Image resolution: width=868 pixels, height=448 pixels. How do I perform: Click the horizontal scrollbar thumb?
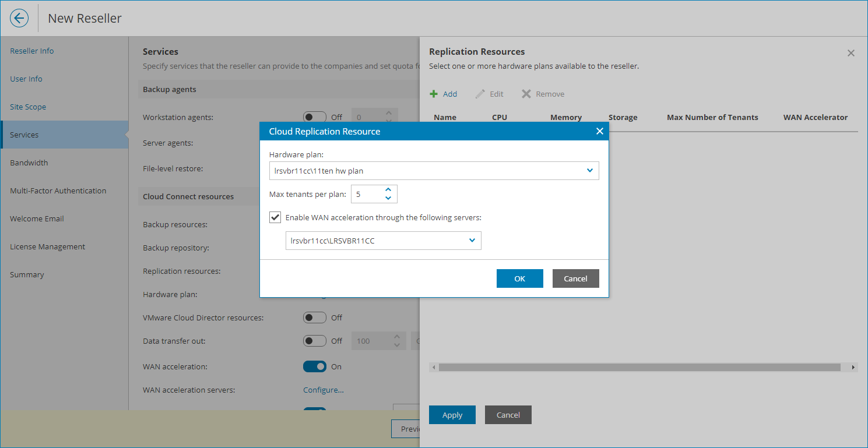(x=639, y=368)
